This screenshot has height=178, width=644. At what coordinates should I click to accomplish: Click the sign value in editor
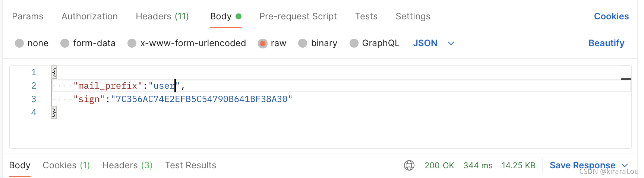(202, 99)
